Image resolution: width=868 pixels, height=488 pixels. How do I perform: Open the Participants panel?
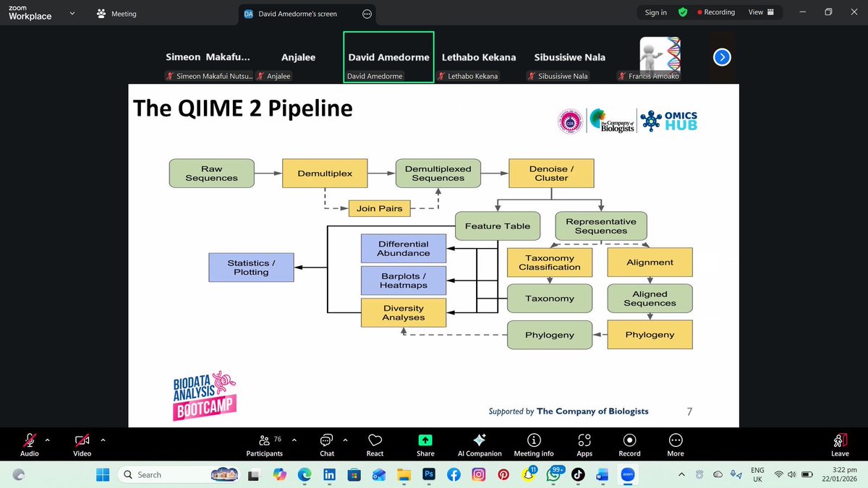pyautogui.click(x=264, y=445)
